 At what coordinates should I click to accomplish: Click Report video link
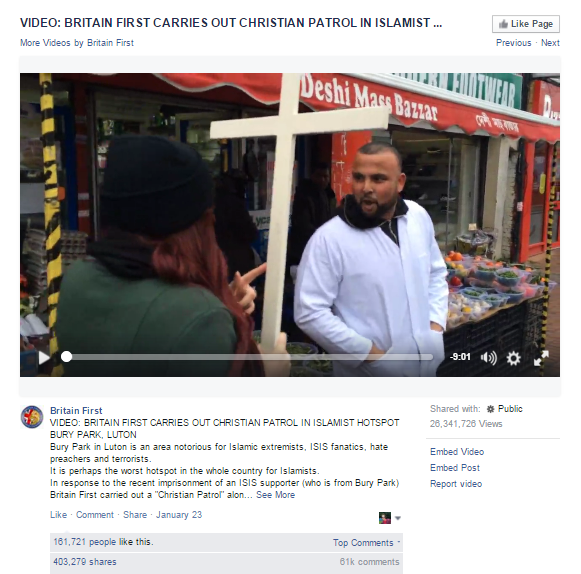[x=456, y=484]
